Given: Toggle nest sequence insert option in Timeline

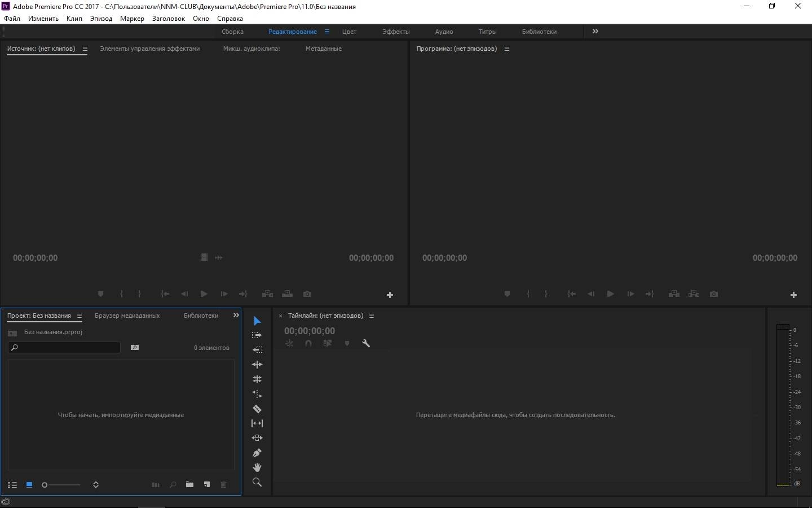Looking at the screenshot, I should coord(289,343).
